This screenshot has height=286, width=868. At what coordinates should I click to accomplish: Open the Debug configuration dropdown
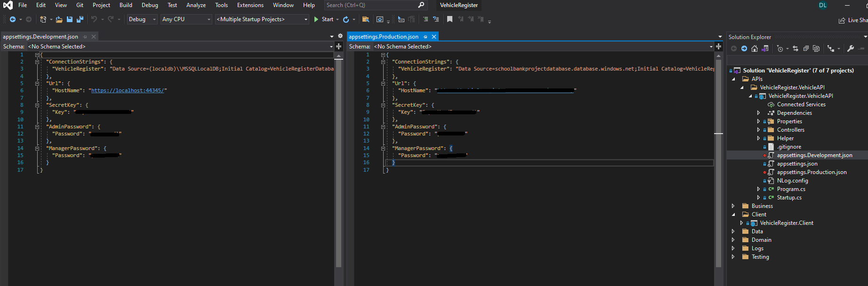(142, 19)
